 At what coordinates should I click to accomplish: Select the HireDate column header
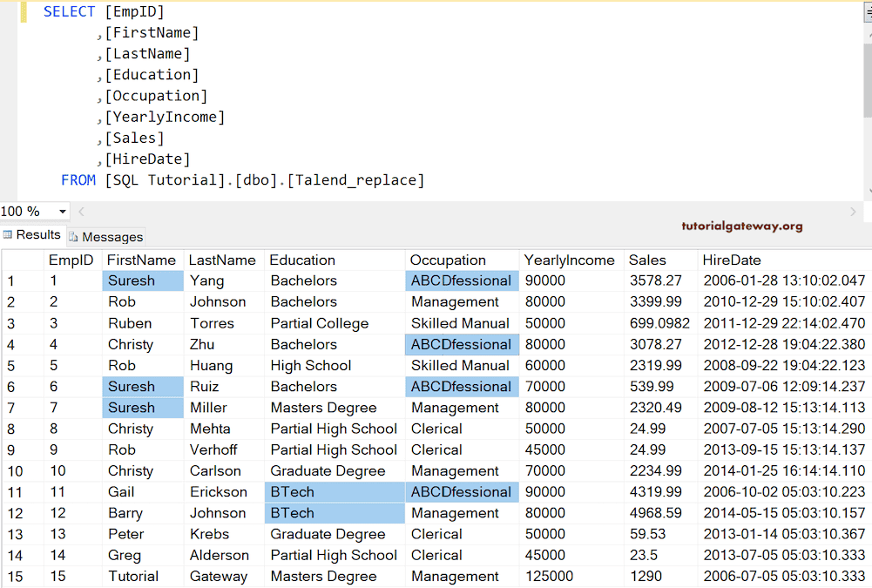(x=785, y=260)
